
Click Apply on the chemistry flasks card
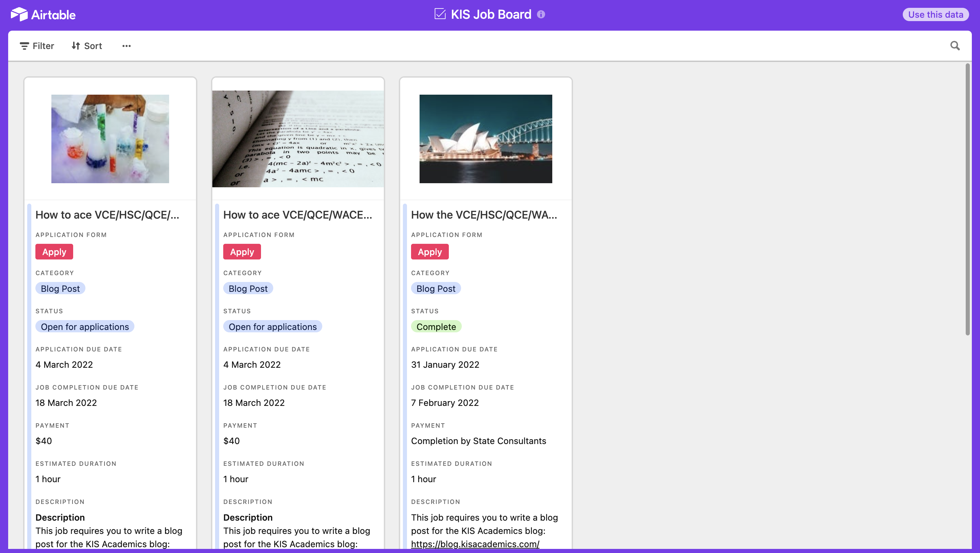tap(54, 252)
